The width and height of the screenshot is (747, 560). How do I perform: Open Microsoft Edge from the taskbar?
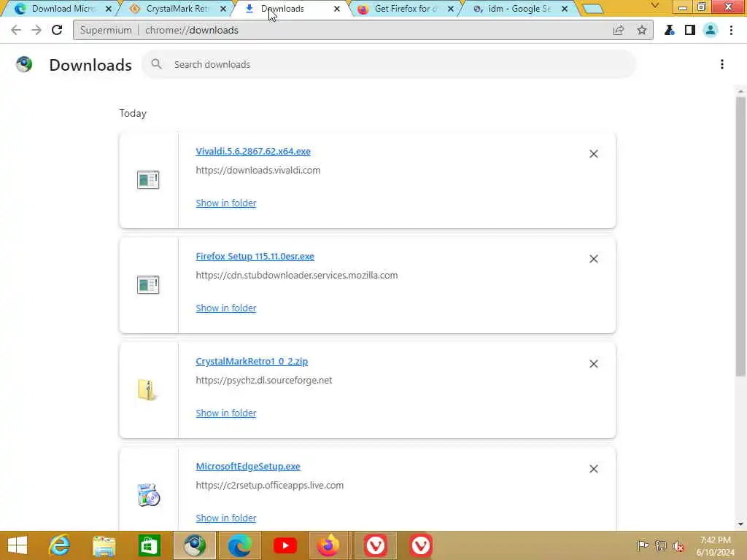coord(239,545)
